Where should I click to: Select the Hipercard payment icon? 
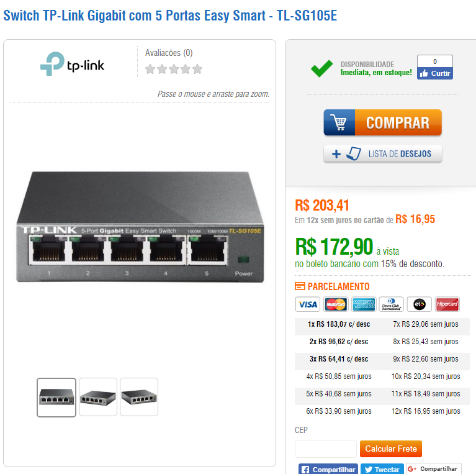coord(447,304)
